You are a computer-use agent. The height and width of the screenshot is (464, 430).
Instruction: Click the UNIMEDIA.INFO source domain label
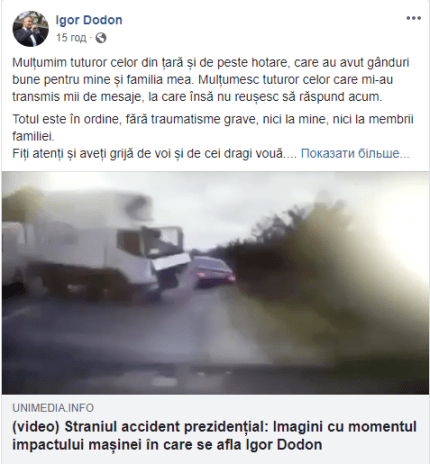(x=53, y=408)
